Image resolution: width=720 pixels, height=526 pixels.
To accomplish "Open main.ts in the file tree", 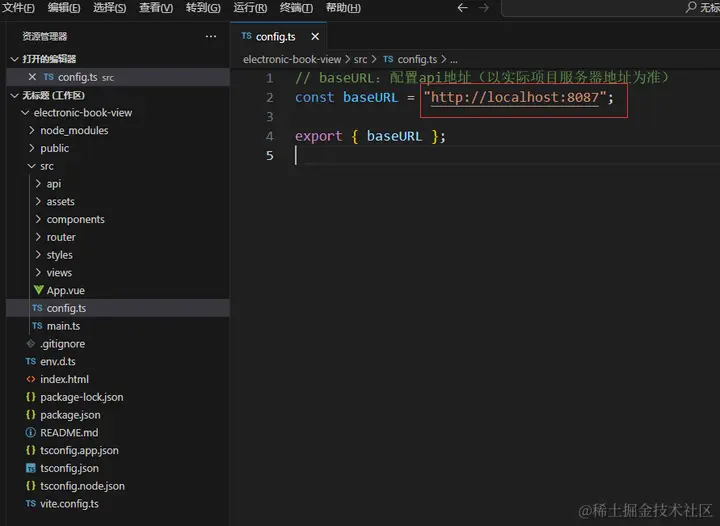I will coord(63,326).
